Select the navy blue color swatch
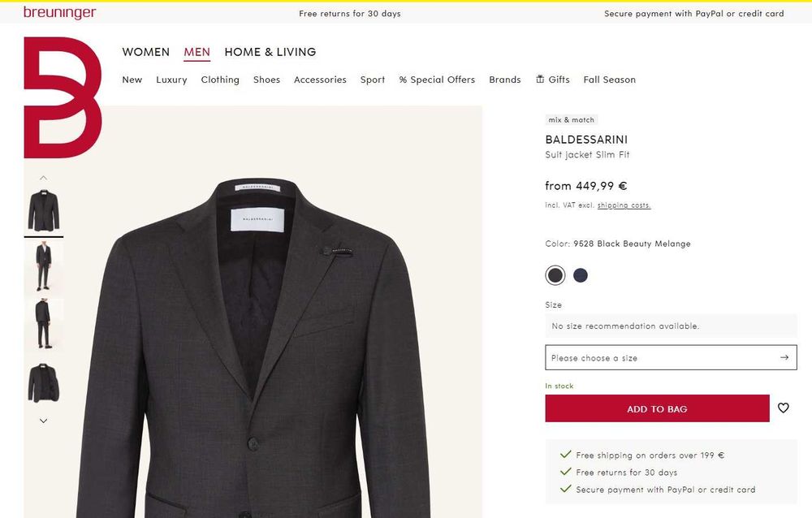This screenshot has width=812, height=518. point(581,275)
